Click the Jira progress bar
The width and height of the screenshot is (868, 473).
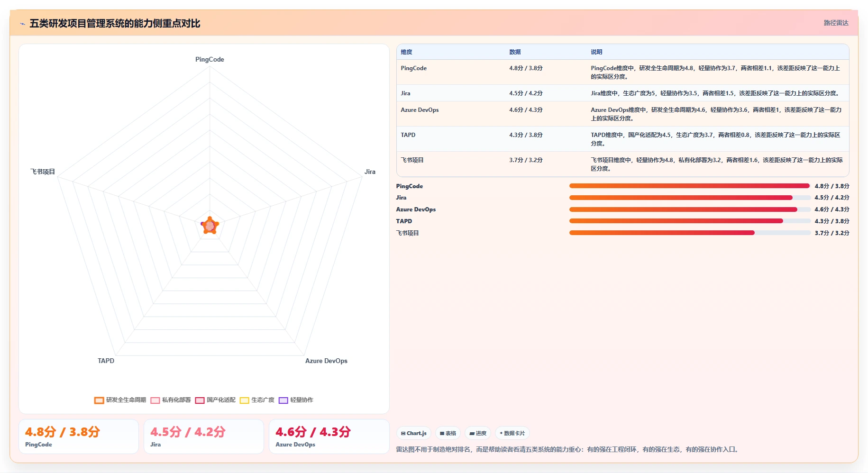click(x=690, y=198)
